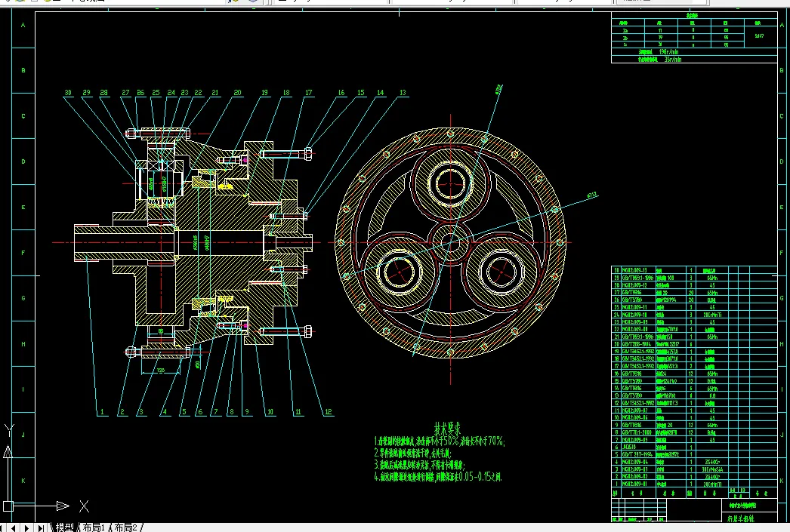Select part leader callout number 15
The image size is (790, 532).
361,93
